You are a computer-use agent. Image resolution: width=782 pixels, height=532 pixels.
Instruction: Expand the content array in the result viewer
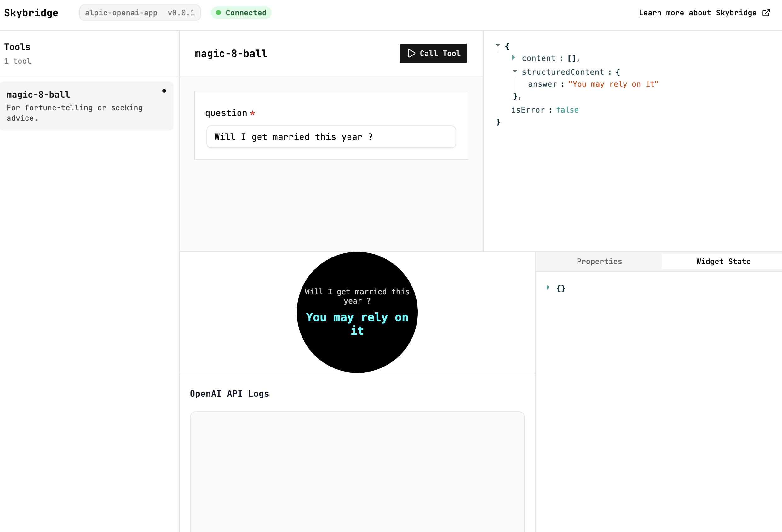514,58
